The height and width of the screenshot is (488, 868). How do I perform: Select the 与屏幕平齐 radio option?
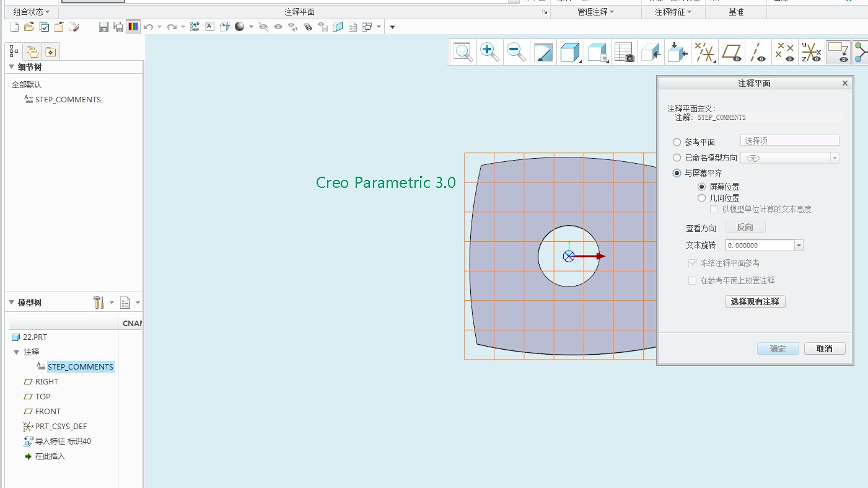click(x=677, y=173)
